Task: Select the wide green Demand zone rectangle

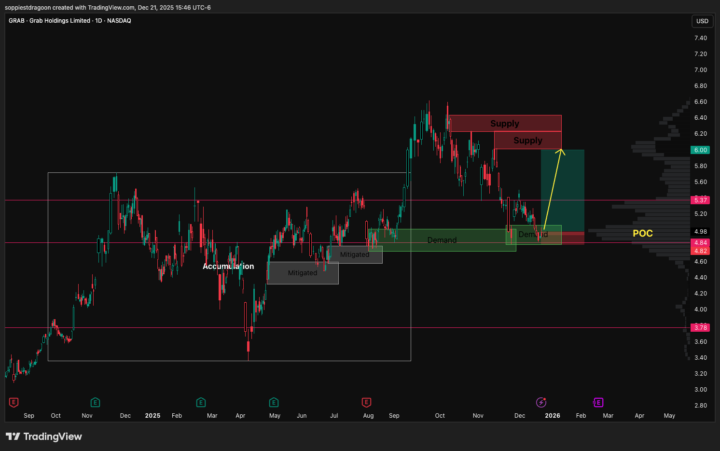Action: [441, 240]
